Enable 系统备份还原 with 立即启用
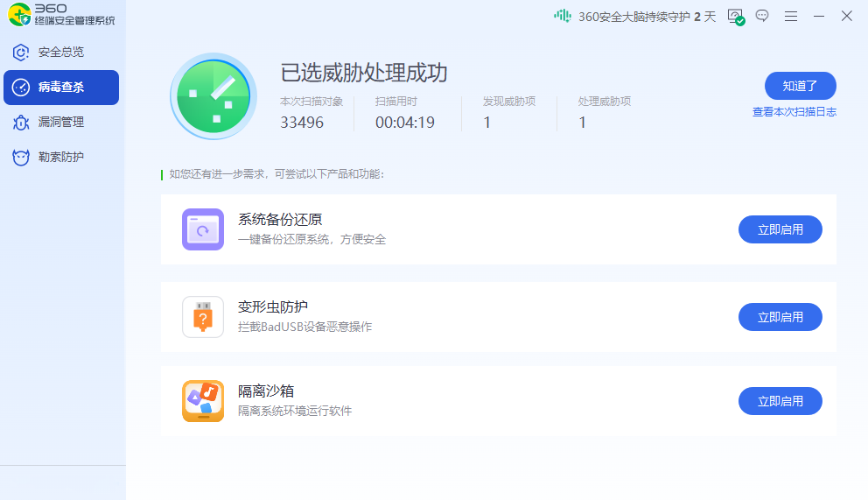Screen dimensions: 868x500 [x=780, y=229]
